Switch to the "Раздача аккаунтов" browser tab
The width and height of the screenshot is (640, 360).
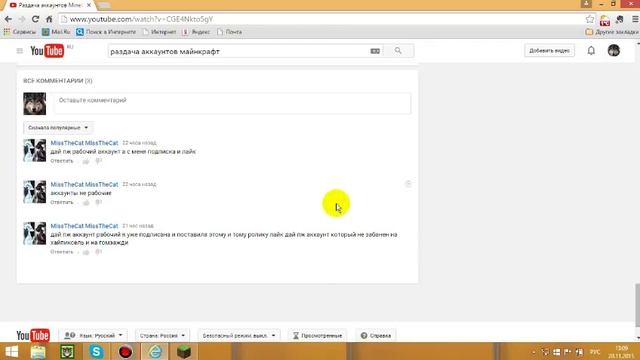50,5
